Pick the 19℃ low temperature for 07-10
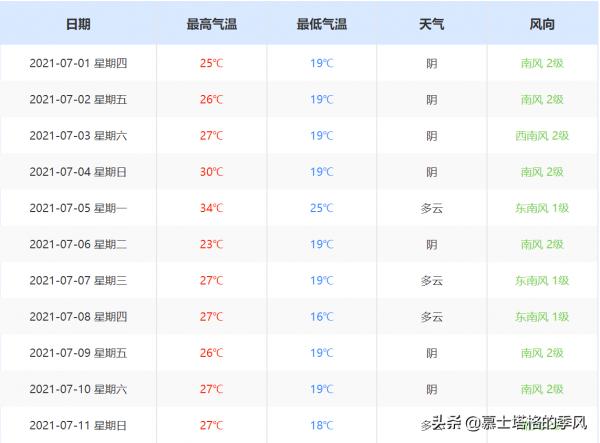Viewport: 600px width, 443px height. tap(322, 389)
